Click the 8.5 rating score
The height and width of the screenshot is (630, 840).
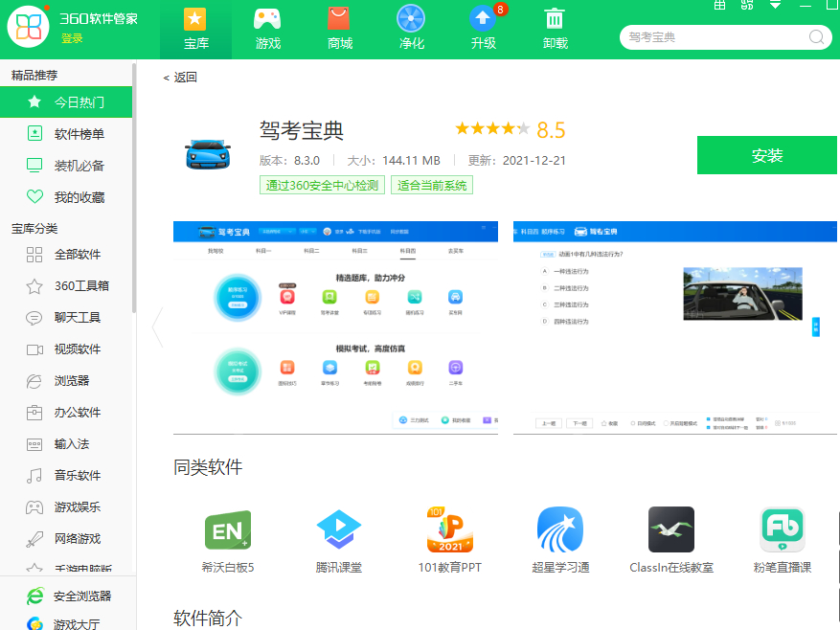(x=551, y=130)
